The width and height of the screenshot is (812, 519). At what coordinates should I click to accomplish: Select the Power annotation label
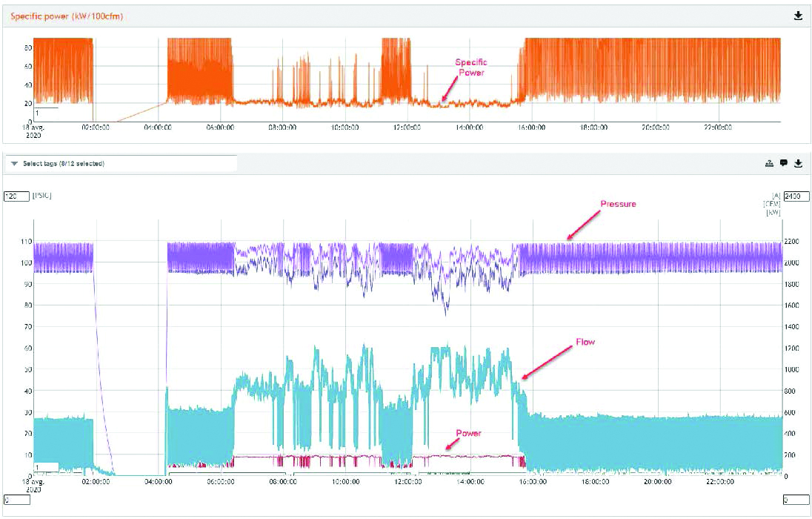point(468,433)
